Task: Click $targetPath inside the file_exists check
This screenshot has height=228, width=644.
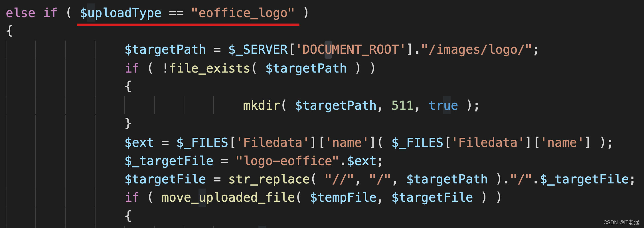Action: (306, 69)
